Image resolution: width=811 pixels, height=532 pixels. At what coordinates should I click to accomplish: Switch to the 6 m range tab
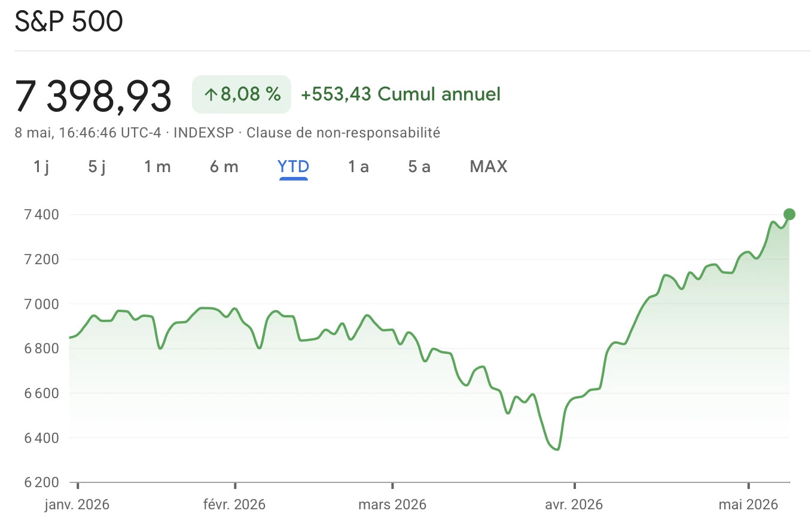(224, 166)
